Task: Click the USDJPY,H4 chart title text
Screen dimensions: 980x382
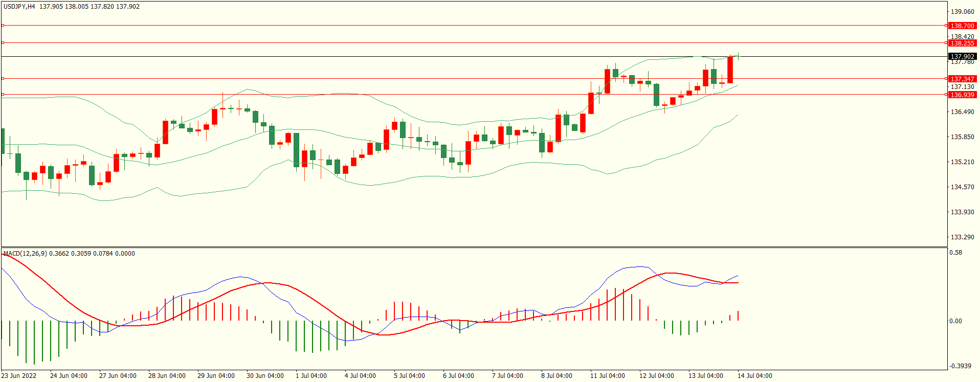Action: [x=19, y=7]
